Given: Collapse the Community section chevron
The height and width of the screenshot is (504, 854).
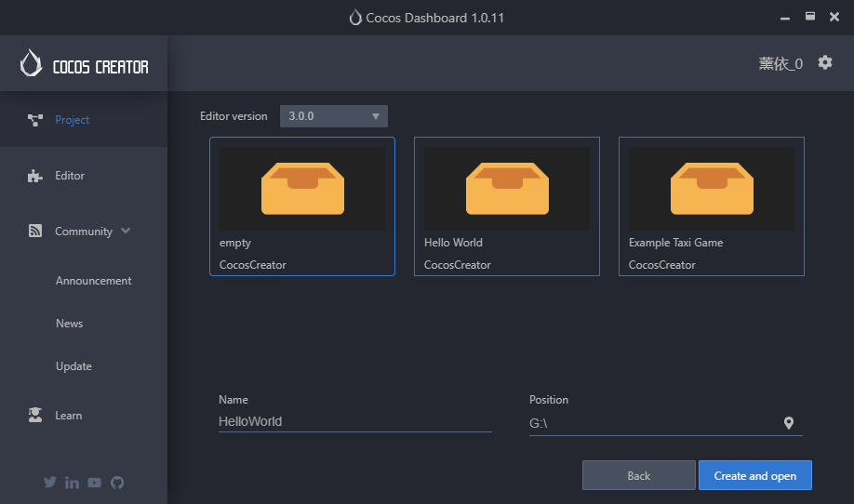Looking at the screenshot, I should 126,231.
